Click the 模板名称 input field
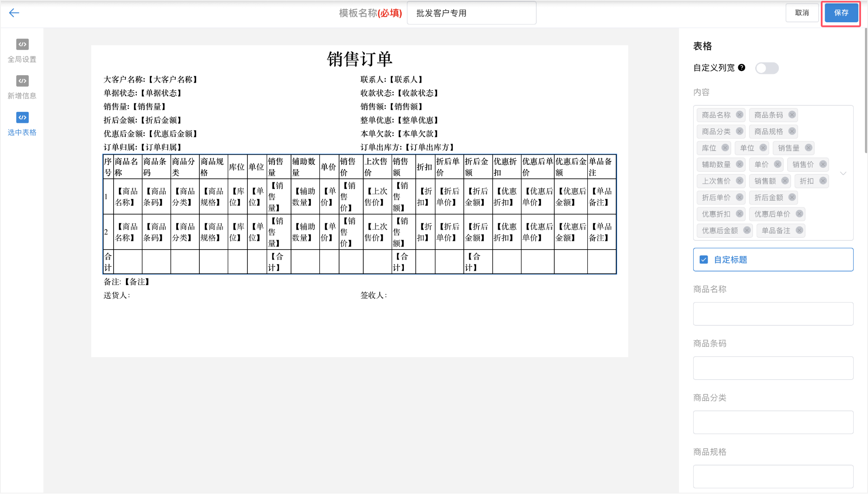Screen dimensions: 868x494 point(471,13)
